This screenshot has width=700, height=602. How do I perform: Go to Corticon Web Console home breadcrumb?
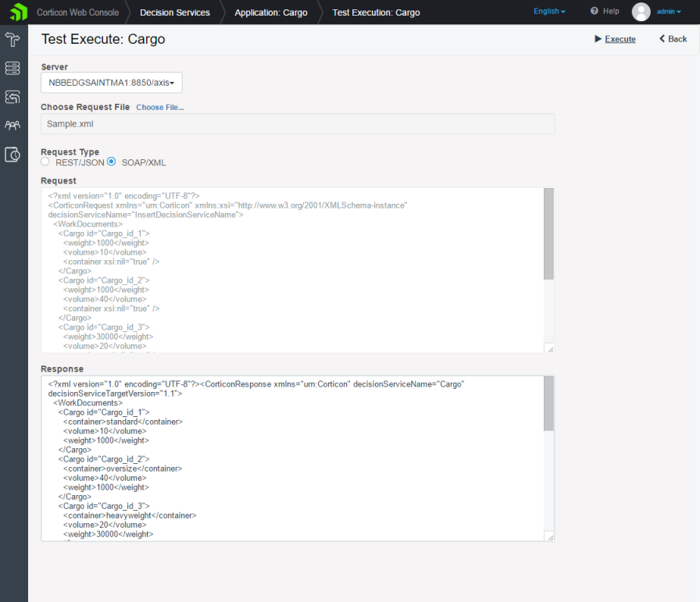(x=77, y=12)
